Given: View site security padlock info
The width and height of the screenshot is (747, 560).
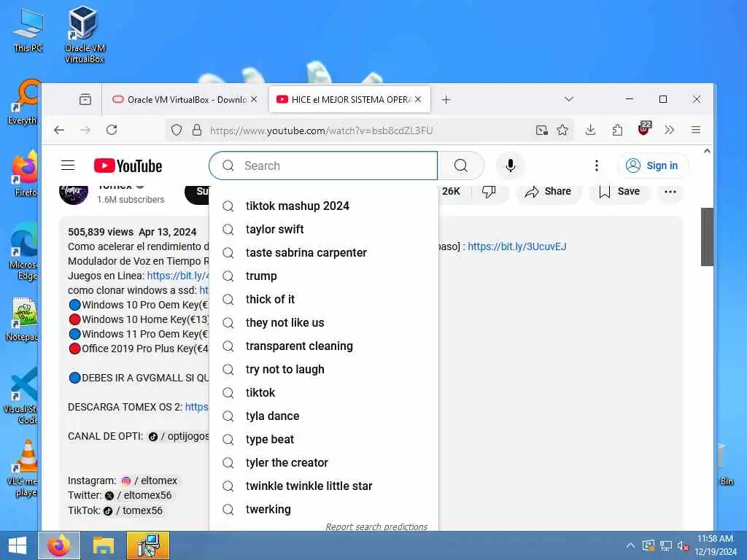Looking at the screenshot, I should coord(197,130).
